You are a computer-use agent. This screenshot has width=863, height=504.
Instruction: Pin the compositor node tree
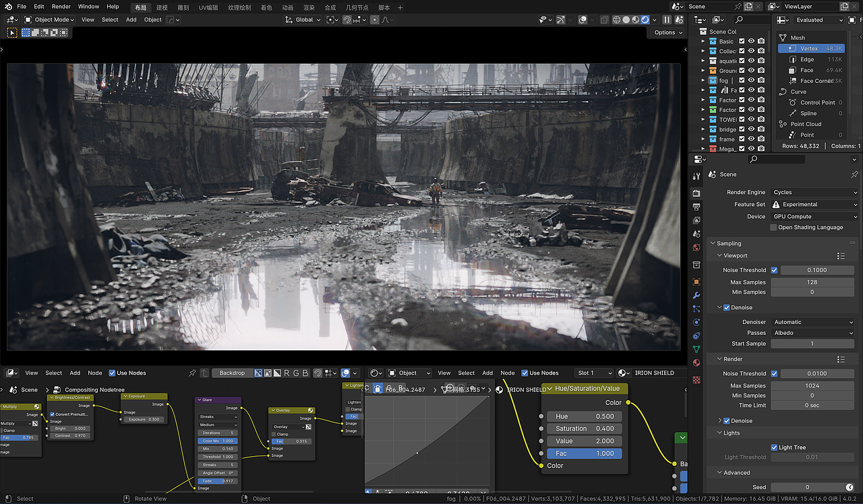192,373
